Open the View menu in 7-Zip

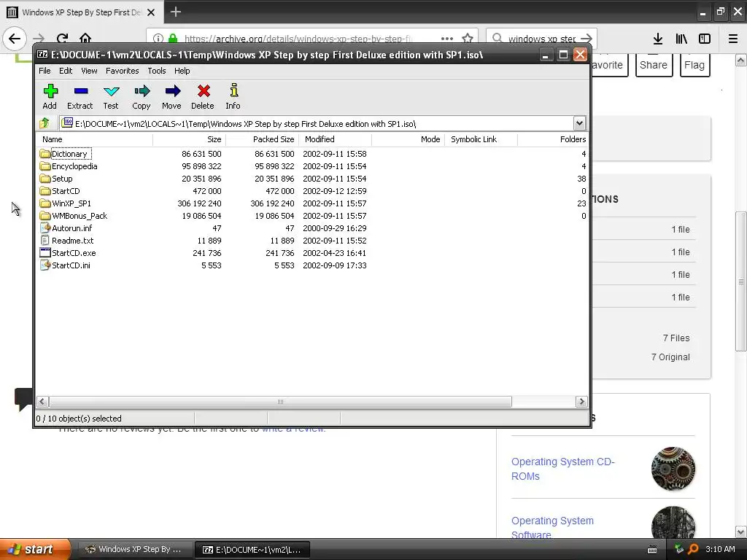[89, 71]
